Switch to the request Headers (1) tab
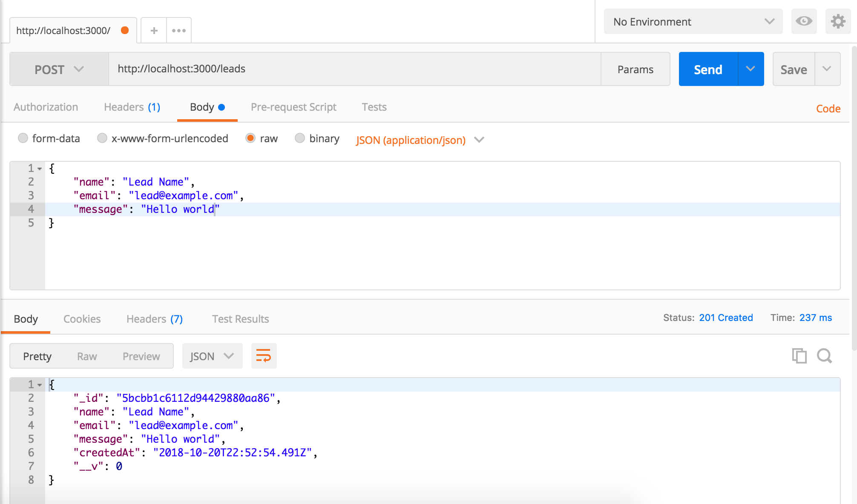 coord(132,107)
